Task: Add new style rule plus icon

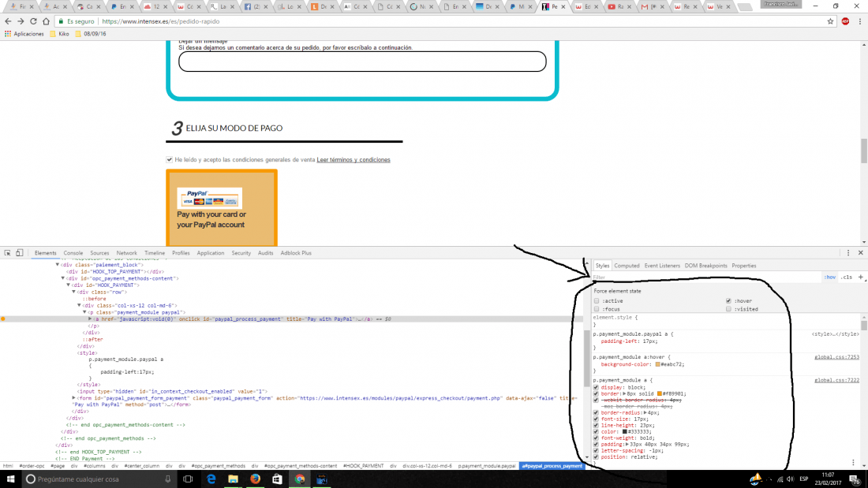Action: click(x=860, y=278)
